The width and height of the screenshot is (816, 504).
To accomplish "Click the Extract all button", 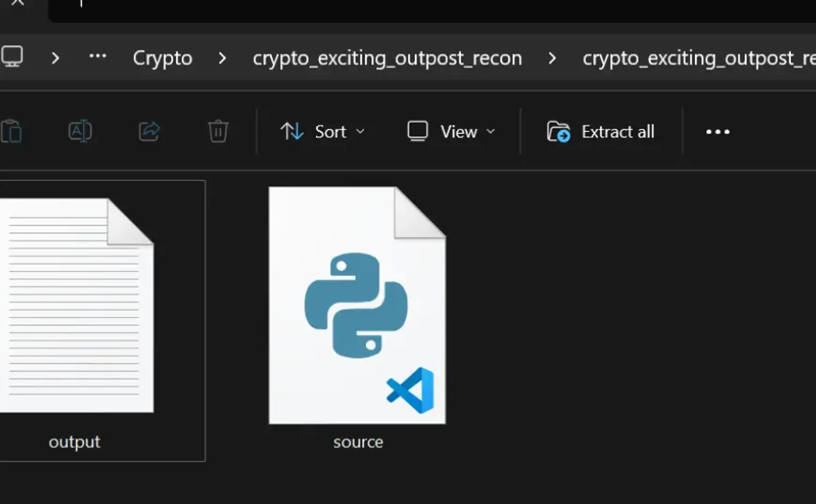I will click(x=602, y=132).
